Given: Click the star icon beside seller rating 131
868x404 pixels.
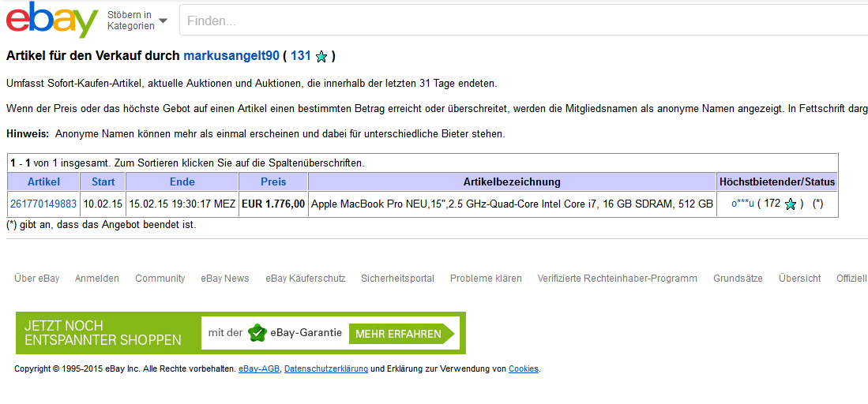Looking at the screenshot, I should [321, 57].
